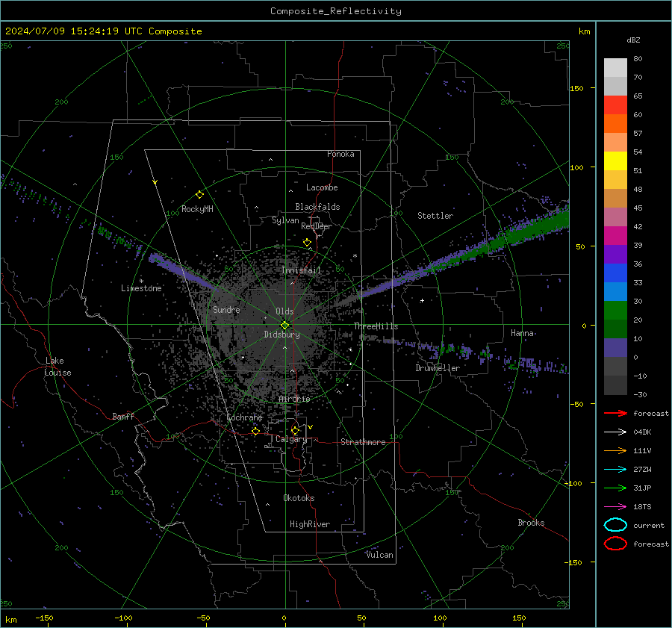This screenshot has width=672, height=628.
Task: Click the Strathmore town label
Action: [x=363, y=442]
